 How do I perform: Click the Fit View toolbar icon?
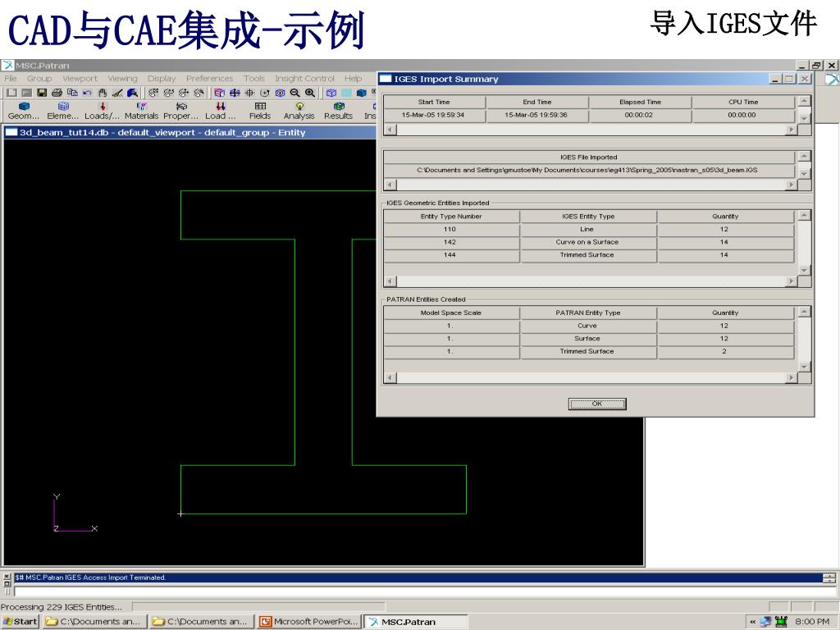[235, 93]
